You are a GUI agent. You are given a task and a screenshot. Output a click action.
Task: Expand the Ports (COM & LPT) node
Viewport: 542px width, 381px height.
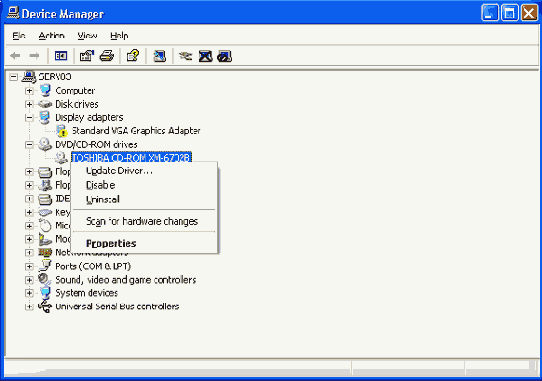[x=29, y=267]
